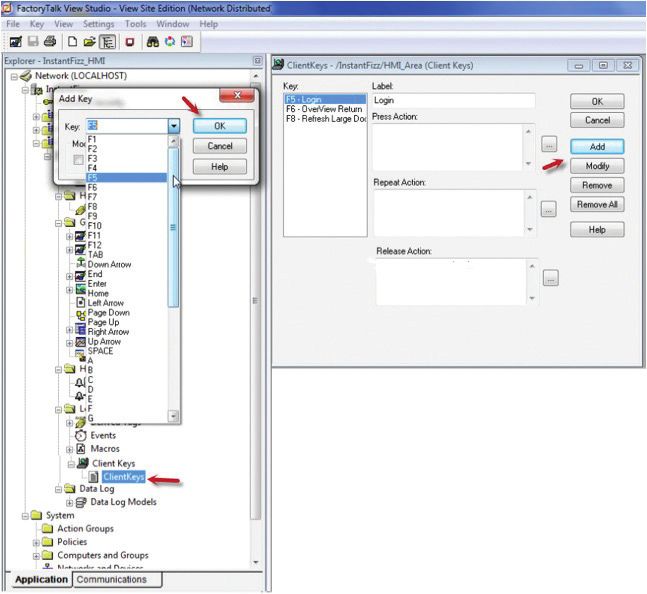The height and width of the screenshot is (594, 647).
Task: Click the New blank page icon
Action: [72, 42]
